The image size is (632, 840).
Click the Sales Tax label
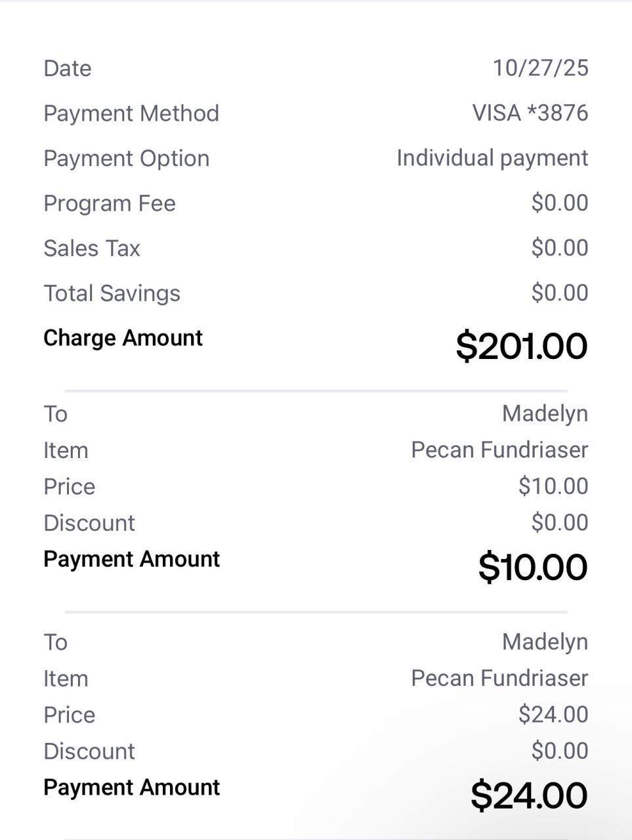[92, 248]
